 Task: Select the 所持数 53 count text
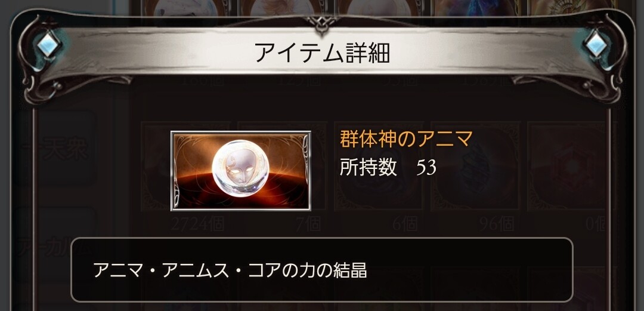[x=388, y=167]
